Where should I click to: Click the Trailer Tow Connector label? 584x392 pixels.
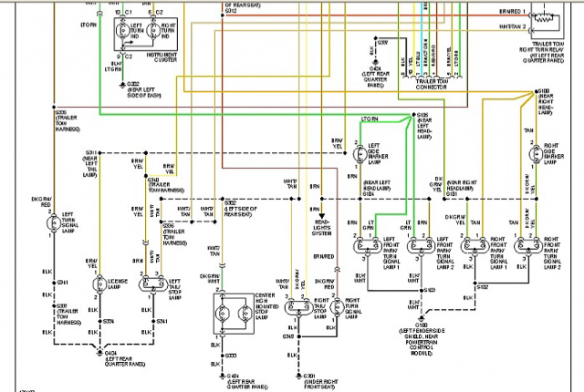pos(432,84)
